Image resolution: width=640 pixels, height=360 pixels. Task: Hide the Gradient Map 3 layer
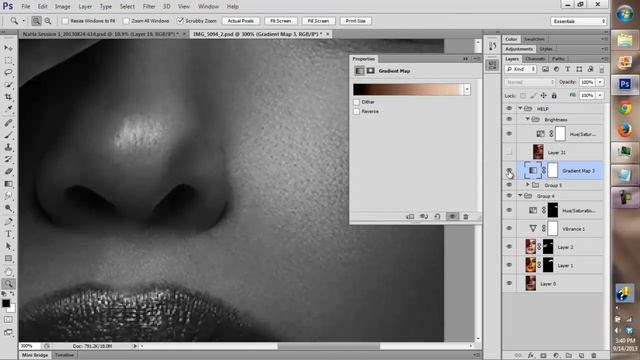click(509, 170)
